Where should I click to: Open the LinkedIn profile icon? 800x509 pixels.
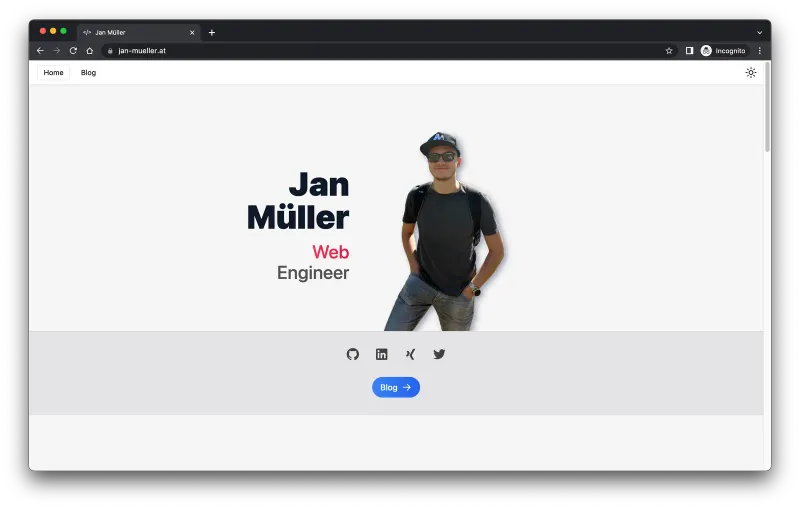pyautogui.click(x=381, y=354)
